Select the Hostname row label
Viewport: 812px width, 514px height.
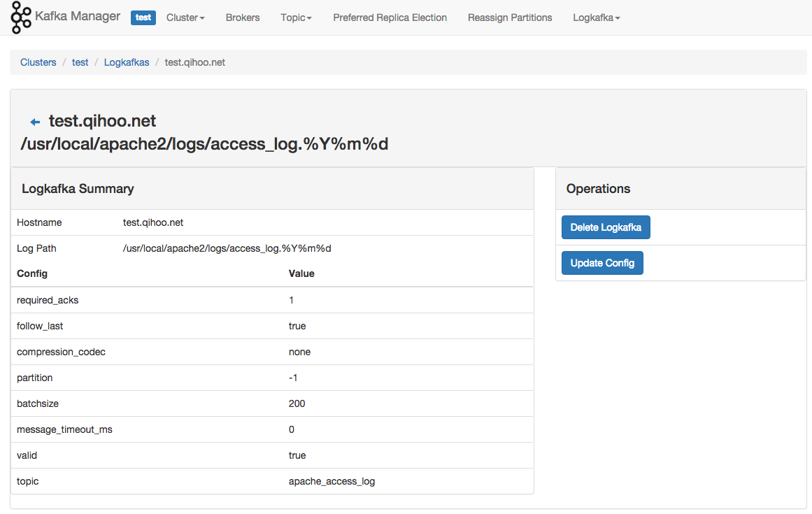[39, 222]
